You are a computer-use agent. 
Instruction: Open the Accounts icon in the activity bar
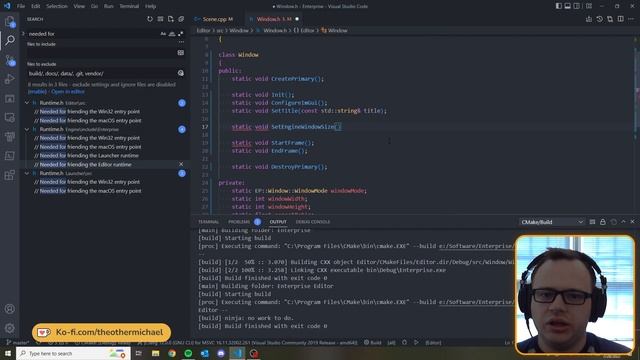[x=10, y=309]
